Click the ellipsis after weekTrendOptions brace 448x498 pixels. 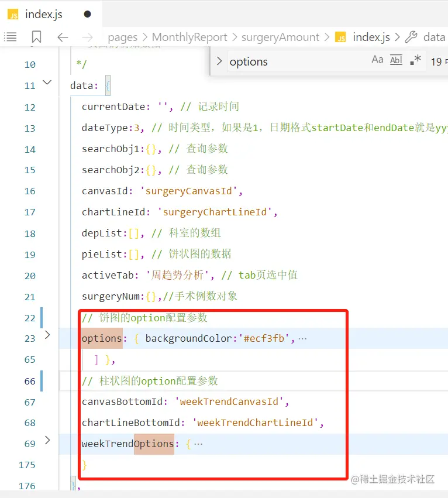pos(198,444)
